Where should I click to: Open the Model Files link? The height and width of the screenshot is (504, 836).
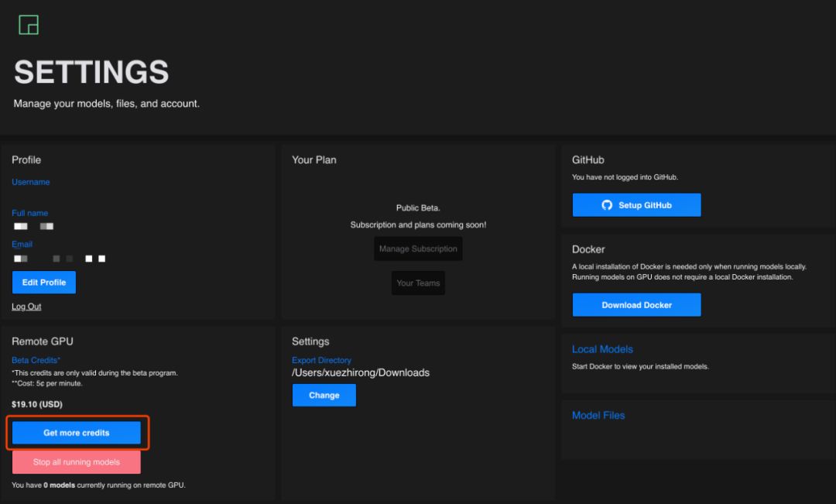[x=598, y=415]
